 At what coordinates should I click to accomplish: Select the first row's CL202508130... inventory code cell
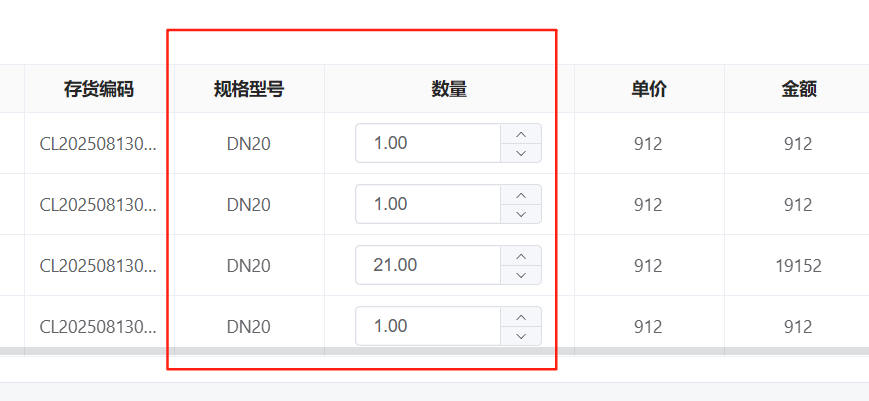coord(98,143)
